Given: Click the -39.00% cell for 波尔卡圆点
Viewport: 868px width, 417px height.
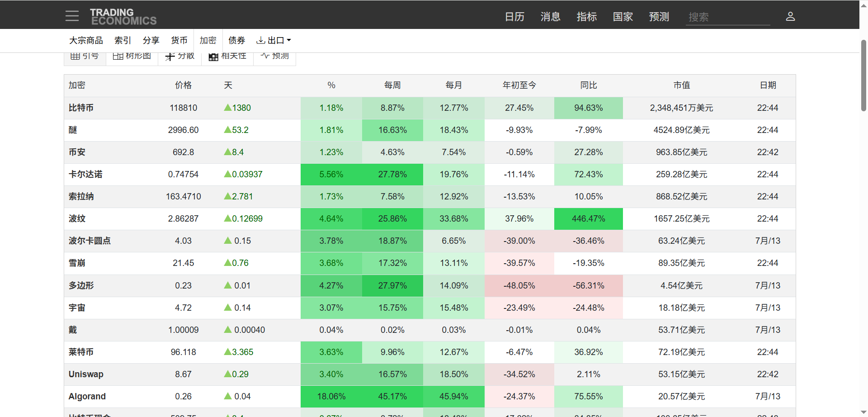Looking at the screenshot, I should point(519,241).
